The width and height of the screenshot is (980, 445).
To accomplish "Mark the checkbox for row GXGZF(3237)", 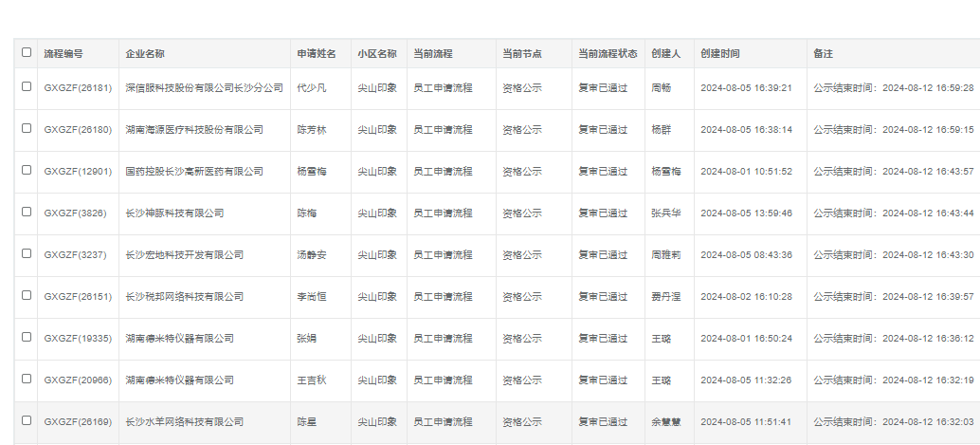I will click(27, 253).
